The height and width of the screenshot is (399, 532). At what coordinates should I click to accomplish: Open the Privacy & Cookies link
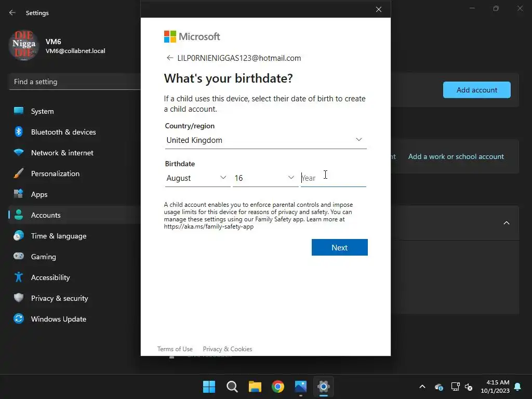228,349
